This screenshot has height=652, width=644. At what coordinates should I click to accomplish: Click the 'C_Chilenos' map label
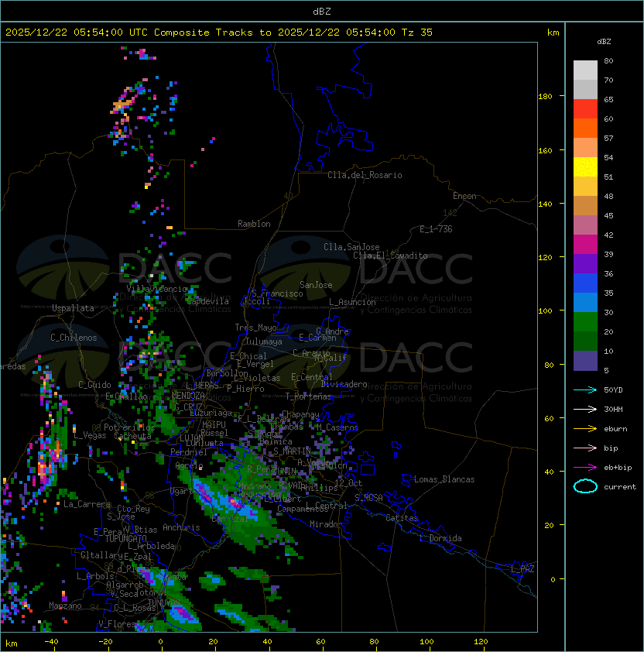(x=74, y=337)
